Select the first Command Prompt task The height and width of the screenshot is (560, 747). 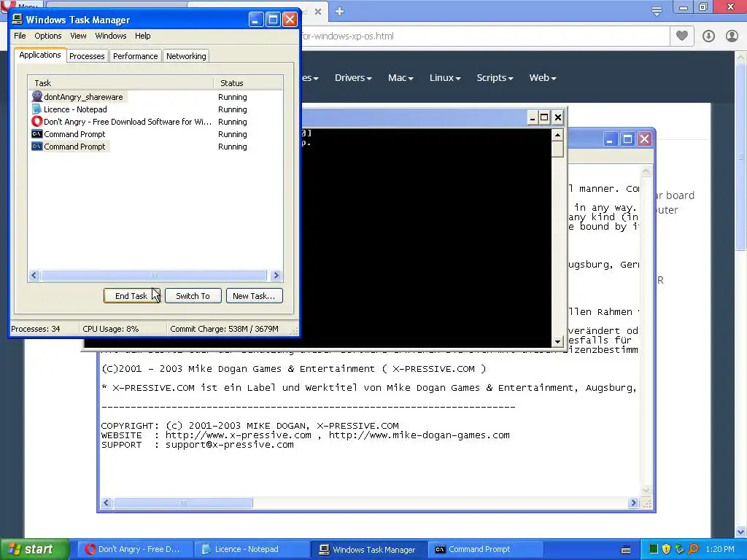click(x=155, y=134)
